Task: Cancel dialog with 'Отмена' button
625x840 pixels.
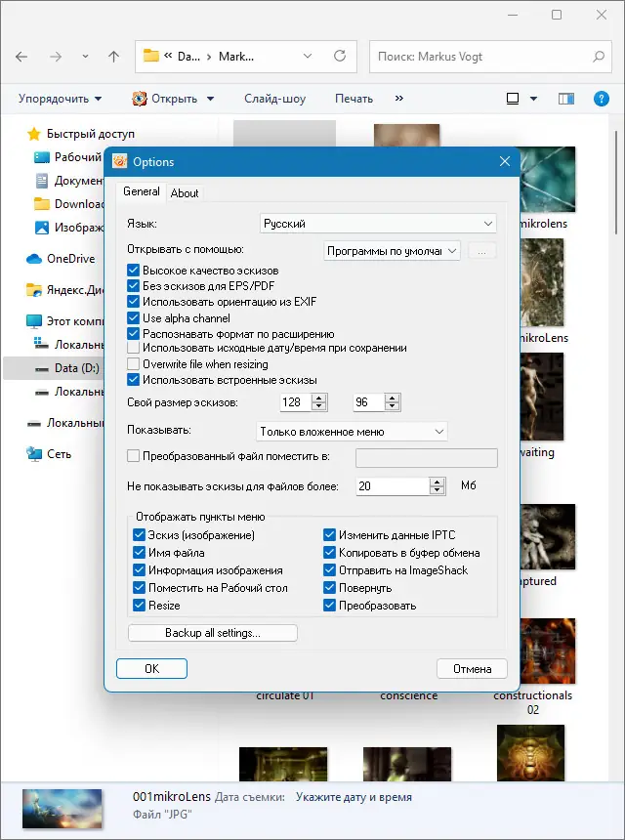Action: (472, 668)
